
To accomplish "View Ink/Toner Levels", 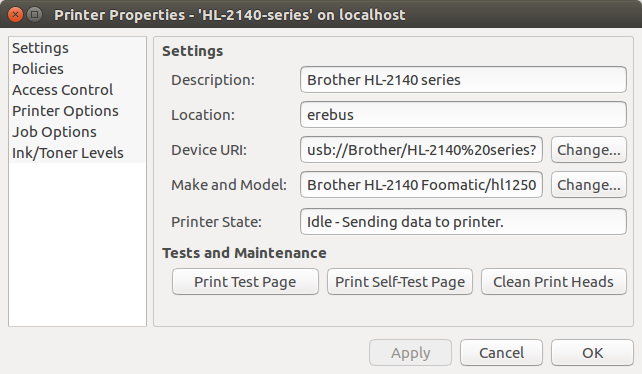I will tap(77, 153).
